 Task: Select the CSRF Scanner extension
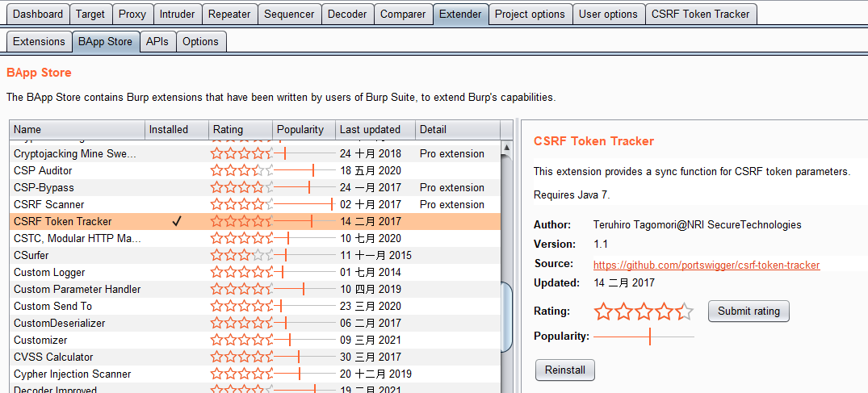point(255,204)
